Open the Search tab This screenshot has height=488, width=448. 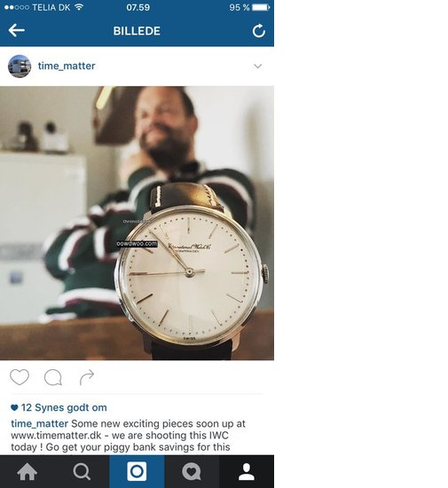coord(83,471)
